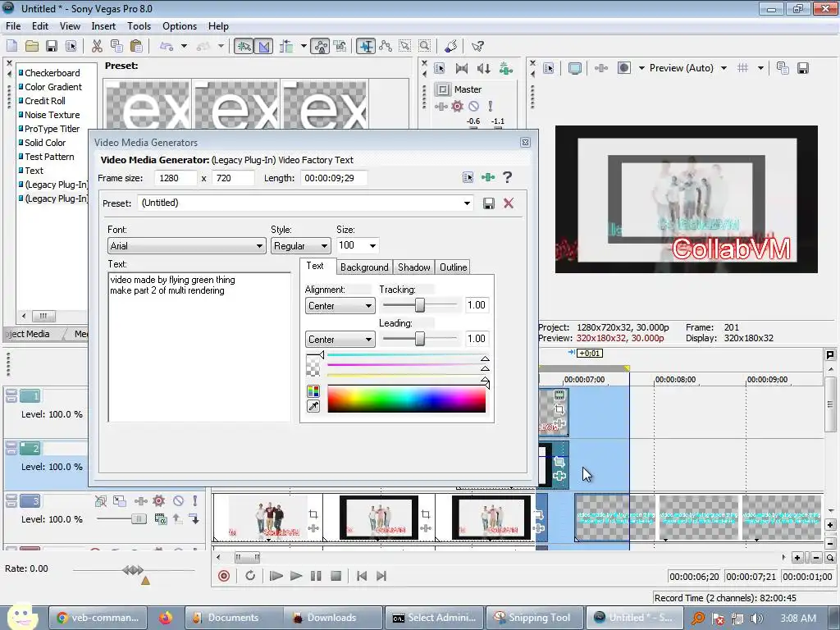Pick color from rainbow spectrum bar
Image resolution: width=840 pixels, height=630 pixels.
click(407, 399)
